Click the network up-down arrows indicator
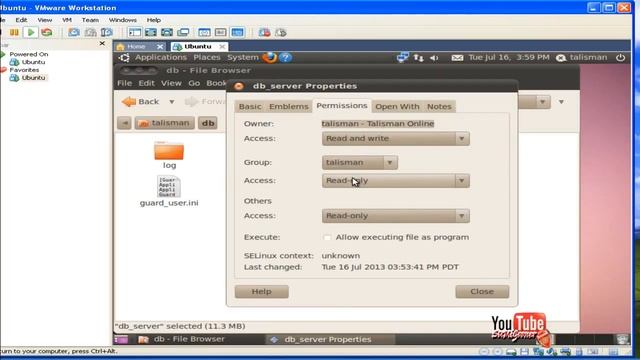Image resolution: width=640 pixels, height=360 pixels. [x=418, y=58]
